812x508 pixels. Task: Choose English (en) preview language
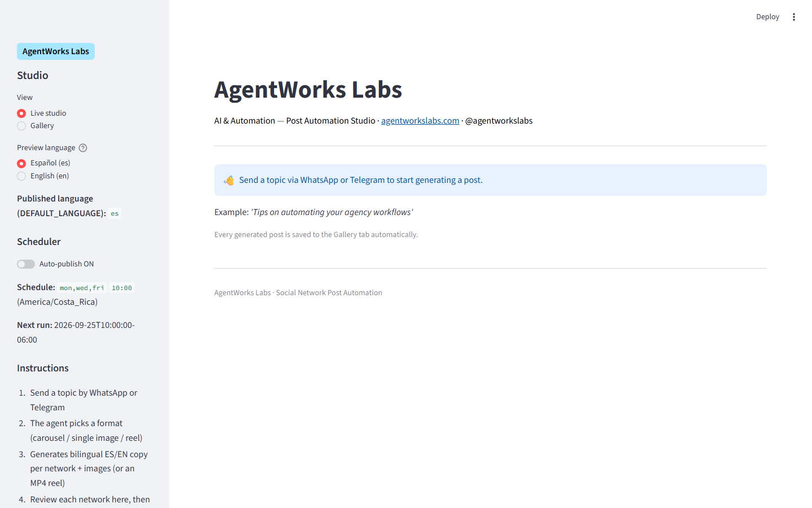coord(43,176)
